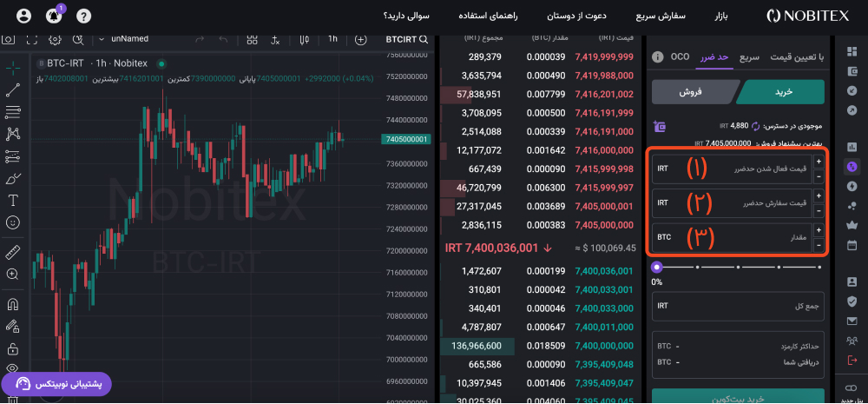The image size is (868, 404).
Task: Select the horizontal lines Fibonacci tool
Action: (x=13, y=112)
